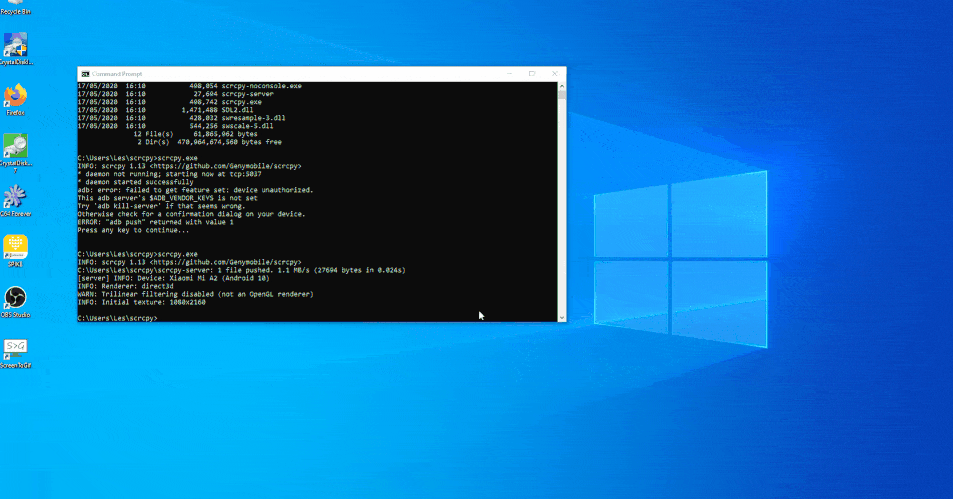This screenshot has height=499, width=953.
Task: Click the 'Initial texture: 1080x2160' line
Action: pos(142,301)
